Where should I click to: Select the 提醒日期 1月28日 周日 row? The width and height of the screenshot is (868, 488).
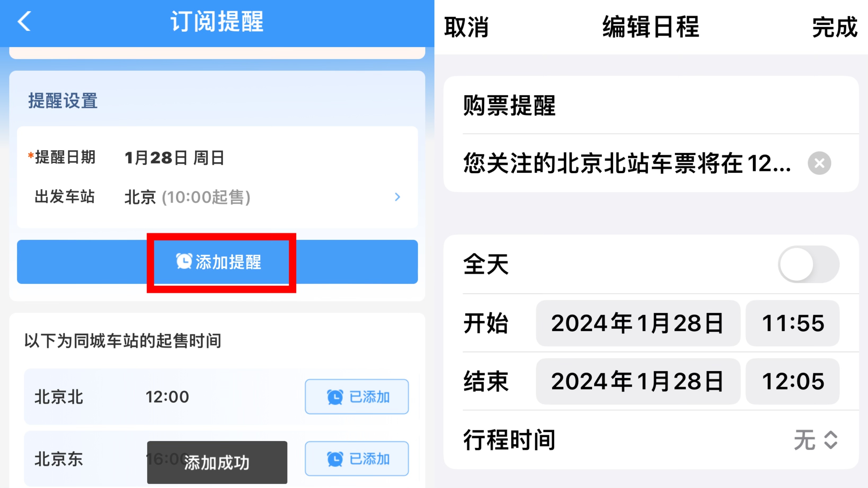pyautogui.click(x=217, y=158)
